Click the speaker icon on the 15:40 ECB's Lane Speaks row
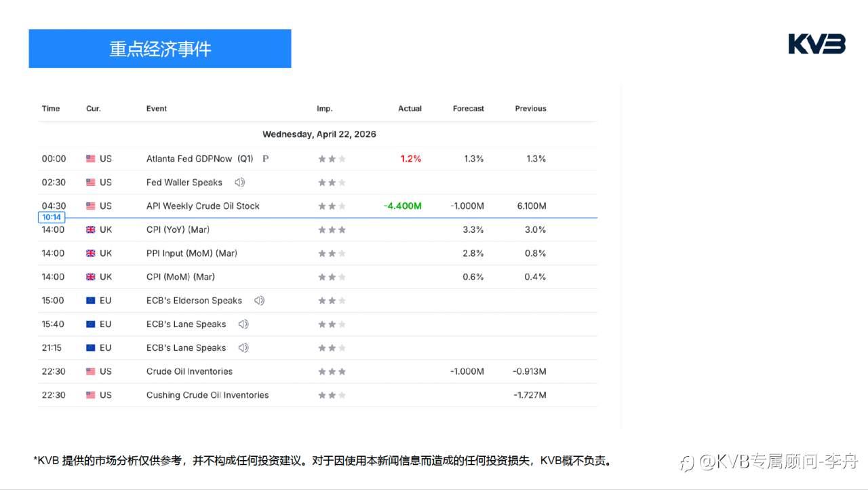Screen dimensions: 868x490 pos(243,324)
